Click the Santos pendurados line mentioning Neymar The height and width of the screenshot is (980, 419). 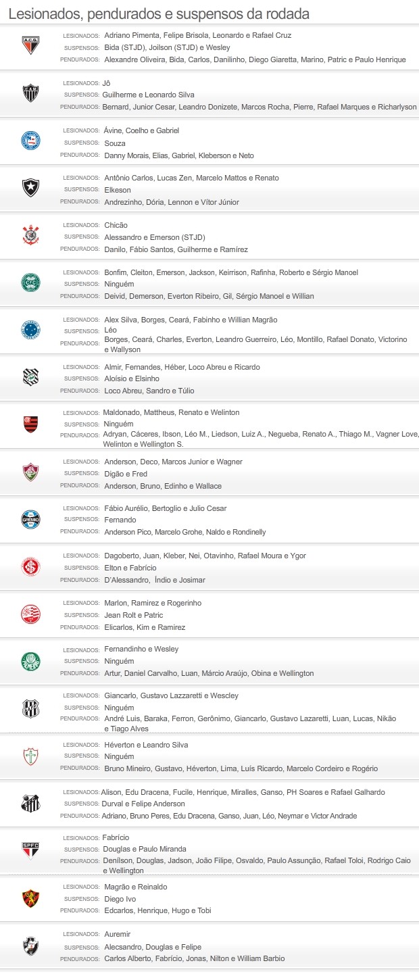click(x=230, y=816)
